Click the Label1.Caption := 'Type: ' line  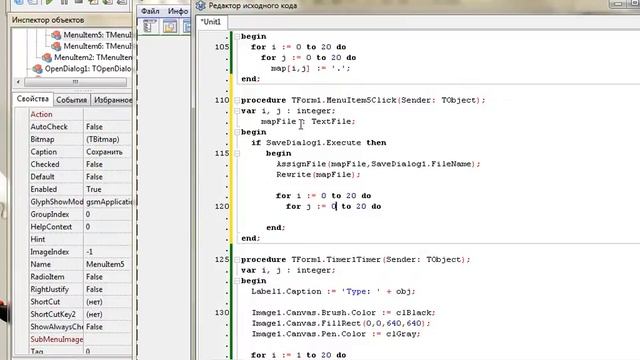coord(333,291)
